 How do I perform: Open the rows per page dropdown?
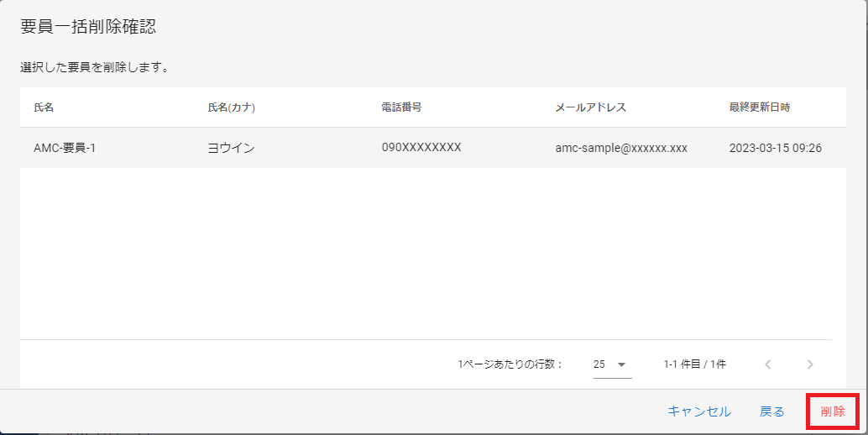tap(611, 364)
